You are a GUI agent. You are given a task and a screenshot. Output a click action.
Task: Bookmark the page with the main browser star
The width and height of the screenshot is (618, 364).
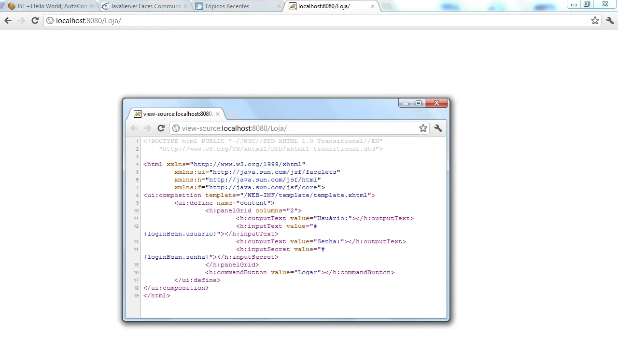click(595, 20)
